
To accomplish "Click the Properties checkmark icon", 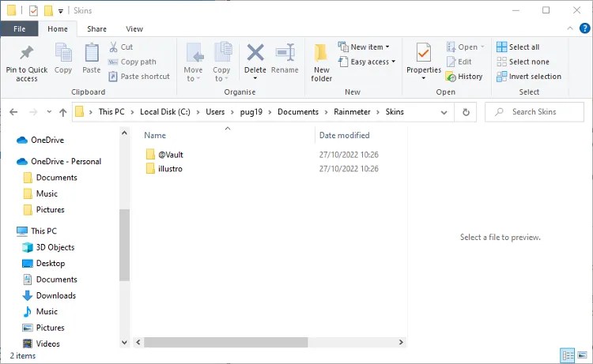I will (424, 52).
